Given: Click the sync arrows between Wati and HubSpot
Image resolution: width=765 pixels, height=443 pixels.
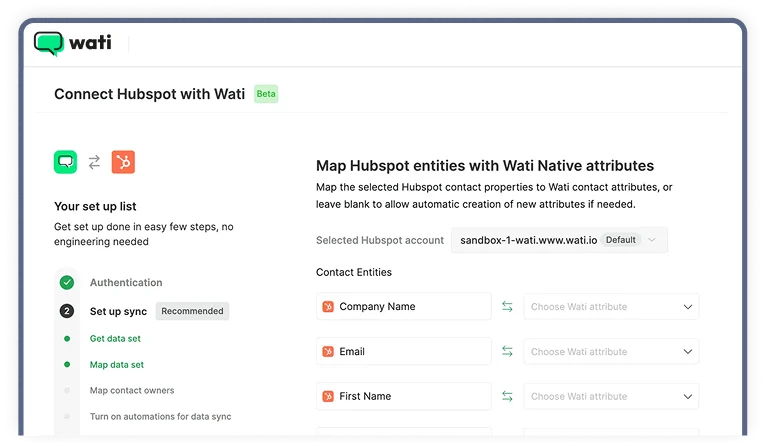Looking at the screenshot, I should pos(94,162).
